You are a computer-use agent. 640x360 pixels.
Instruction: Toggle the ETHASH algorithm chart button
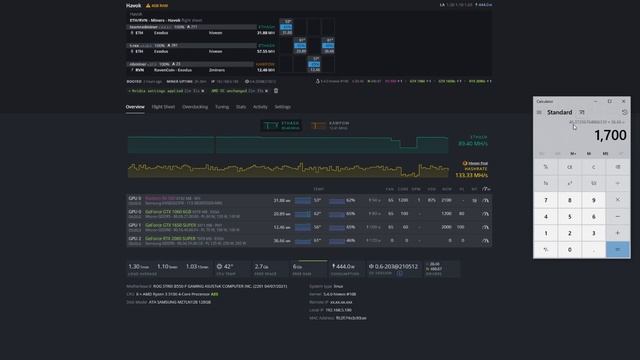tap(281, 125)
